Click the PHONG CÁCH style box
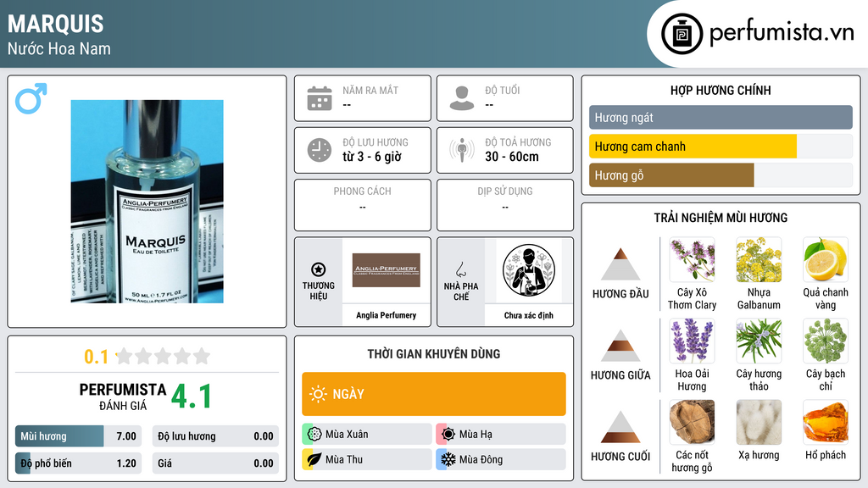The width and height of the screenshot is (868, 488). pyautogui.click(x=363, y=205)
